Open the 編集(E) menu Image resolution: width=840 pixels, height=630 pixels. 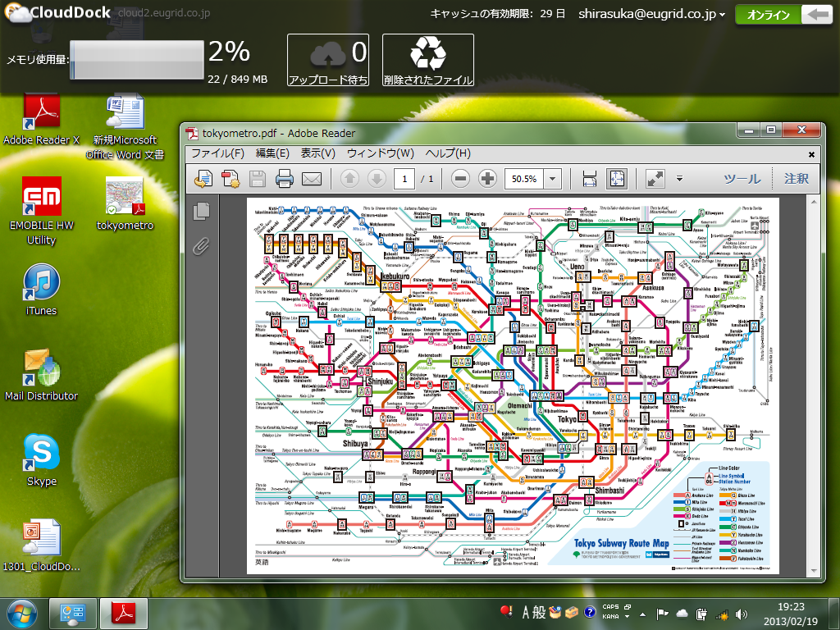(x=272, y=153)
